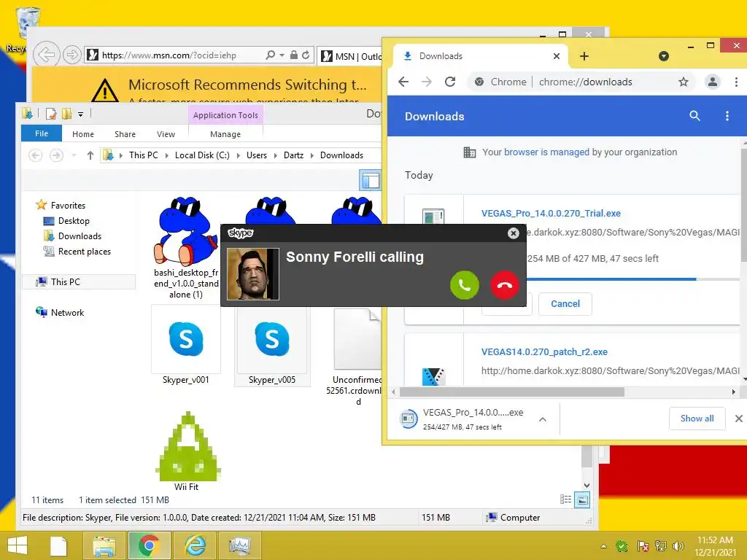Open Chrome's three-dot menu
The width and height of the screenshot is (747, 560).
pyautogui.click(x=736, y=82)
